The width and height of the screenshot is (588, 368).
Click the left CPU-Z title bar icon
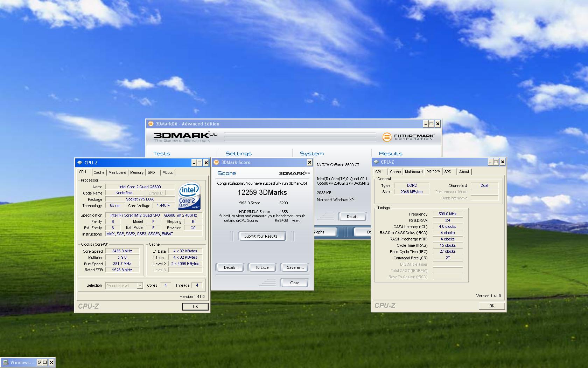pyautogui.click(x=79, y=163)
